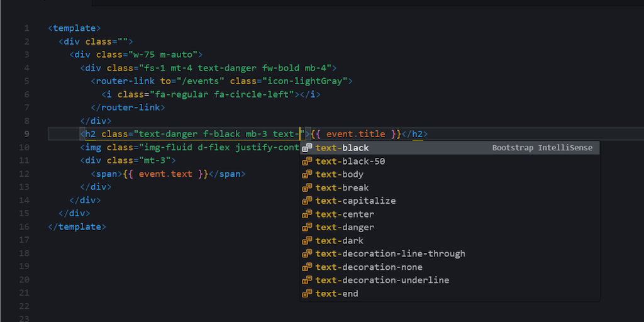Click the icon next to text-break
Screen dimensions: 644x322
(x=307, y=187)
